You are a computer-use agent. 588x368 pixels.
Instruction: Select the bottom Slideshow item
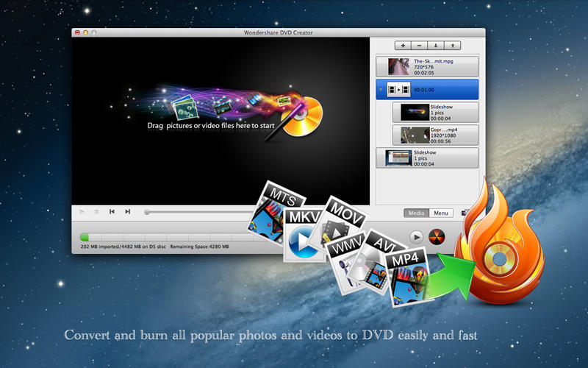coord(427,158)
